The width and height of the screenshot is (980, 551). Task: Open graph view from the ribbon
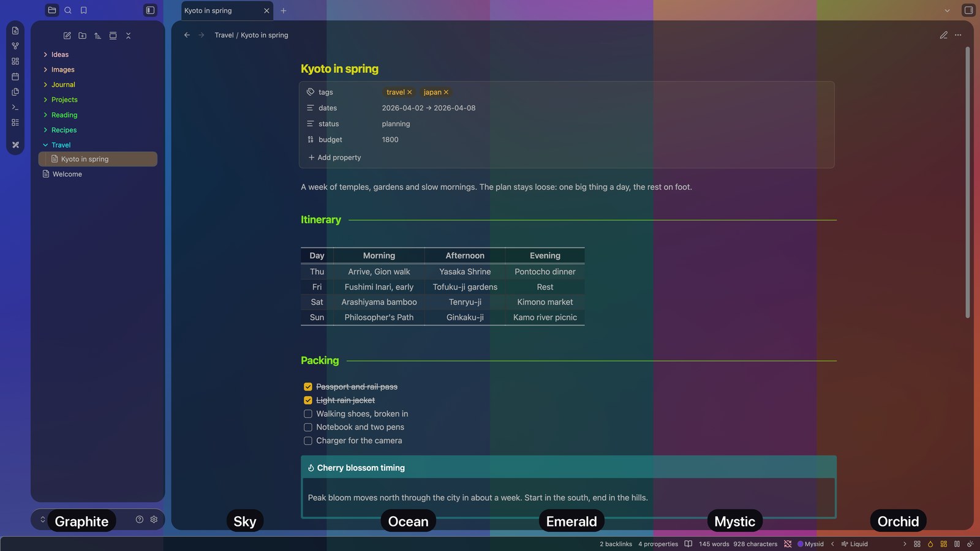coord(15,46)
